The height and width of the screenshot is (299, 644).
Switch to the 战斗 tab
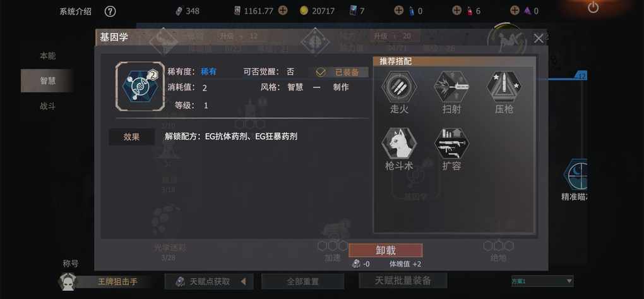(47, 107)
